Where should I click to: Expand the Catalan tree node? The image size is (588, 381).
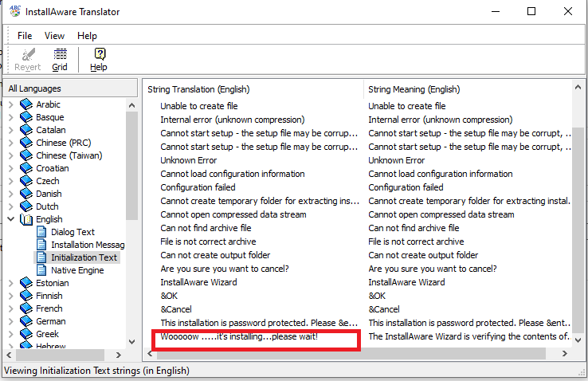coord(11,130)
